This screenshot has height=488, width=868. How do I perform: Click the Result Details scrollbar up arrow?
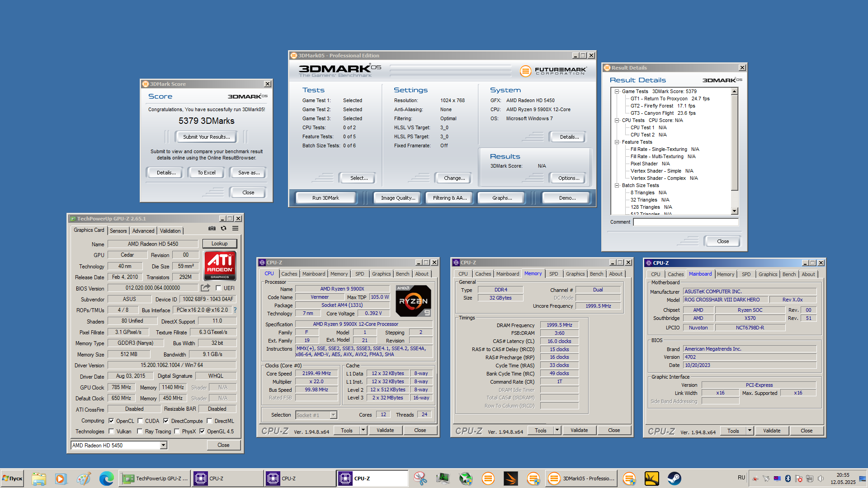(735, 92)
